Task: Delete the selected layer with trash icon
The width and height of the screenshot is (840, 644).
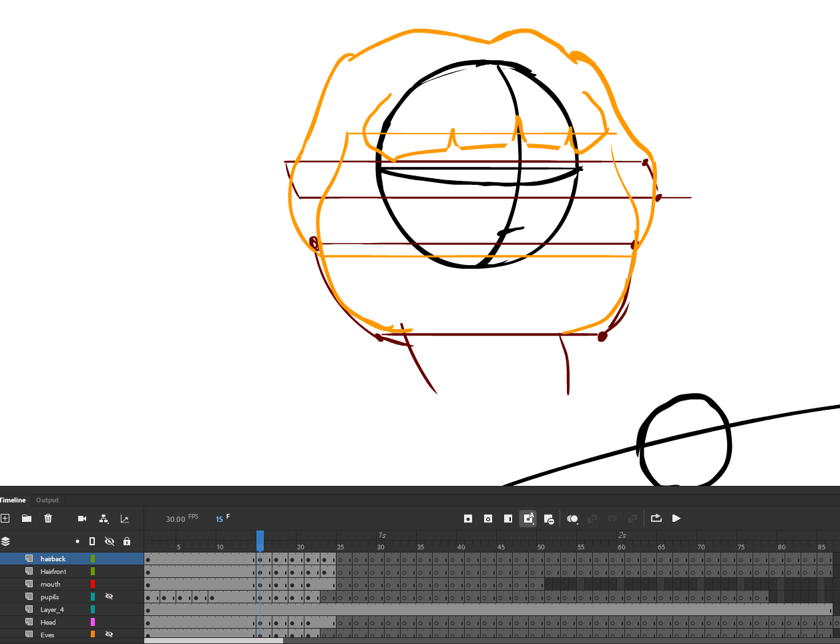Action: click(48, 519)
